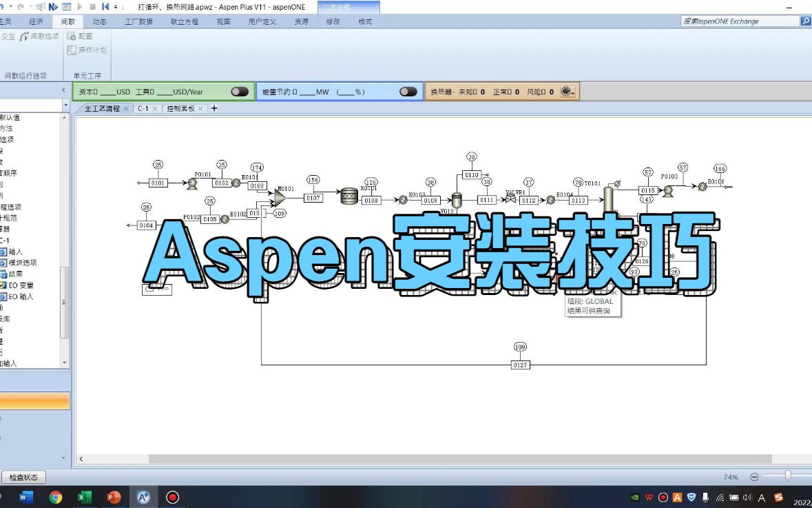Expand the quick access toolbar customization dropdown
Image resolution: width=812 pixels, height=508 pixels.
coord(114,7)
